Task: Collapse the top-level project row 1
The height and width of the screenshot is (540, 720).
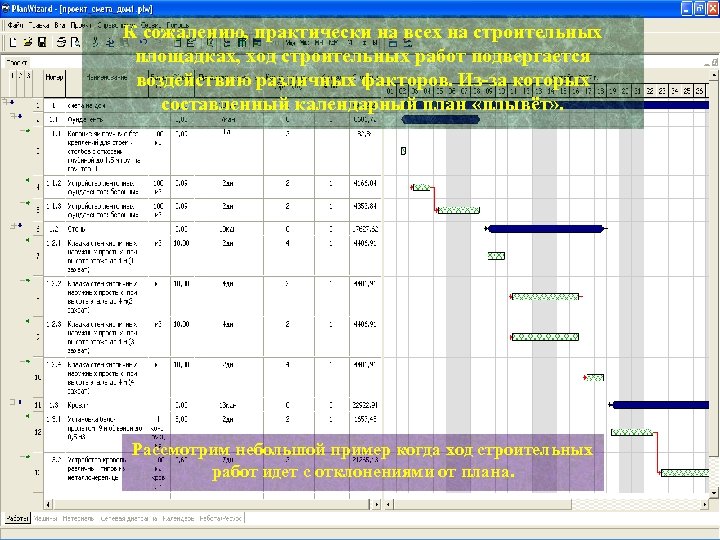Action: click(x=6, y=102)
